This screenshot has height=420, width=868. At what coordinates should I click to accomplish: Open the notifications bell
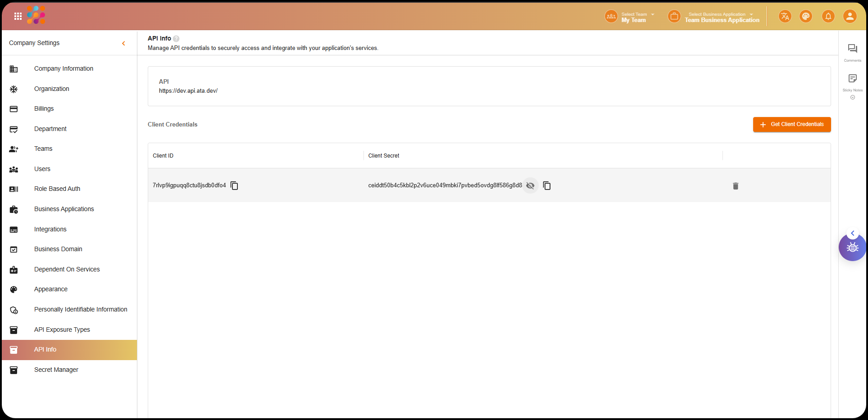[828, 17]
